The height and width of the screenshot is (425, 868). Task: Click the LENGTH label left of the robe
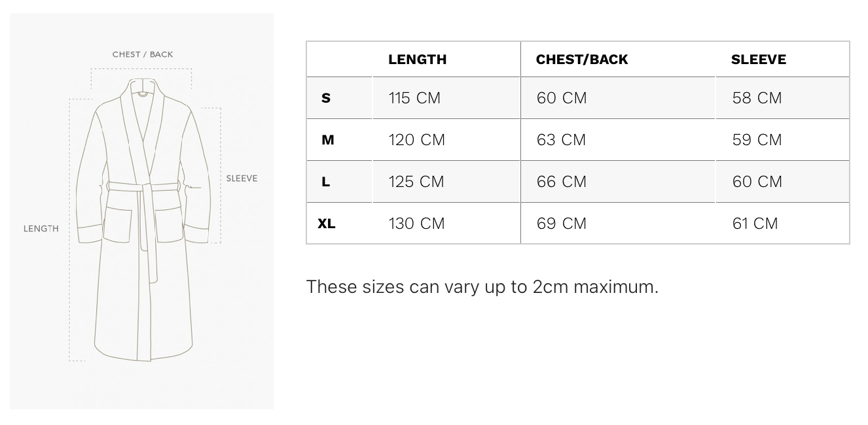(41, 228)
